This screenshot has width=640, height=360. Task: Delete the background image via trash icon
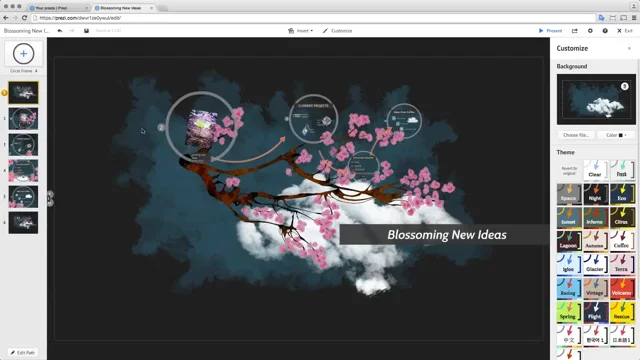pos(624,87)
